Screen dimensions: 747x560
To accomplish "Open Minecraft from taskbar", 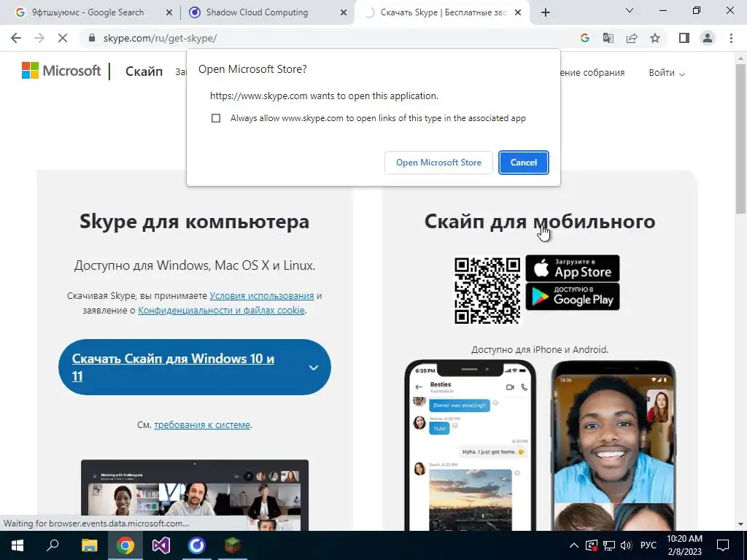I will click(x=233, y=545).
